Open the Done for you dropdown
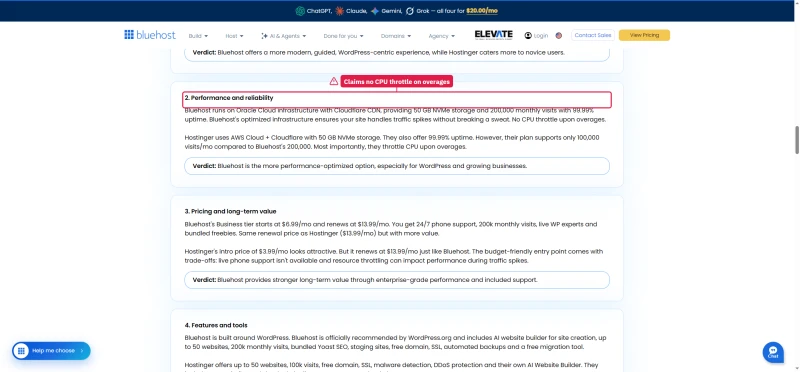 343,36
